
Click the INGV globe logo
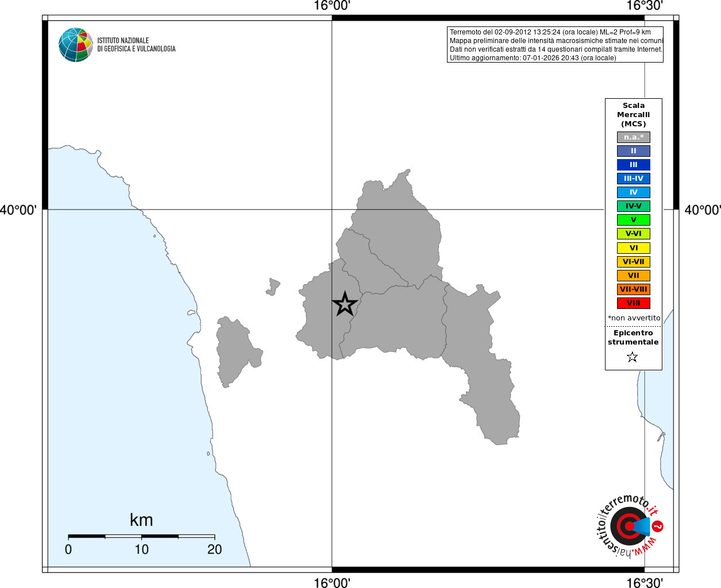coord(75,45)
